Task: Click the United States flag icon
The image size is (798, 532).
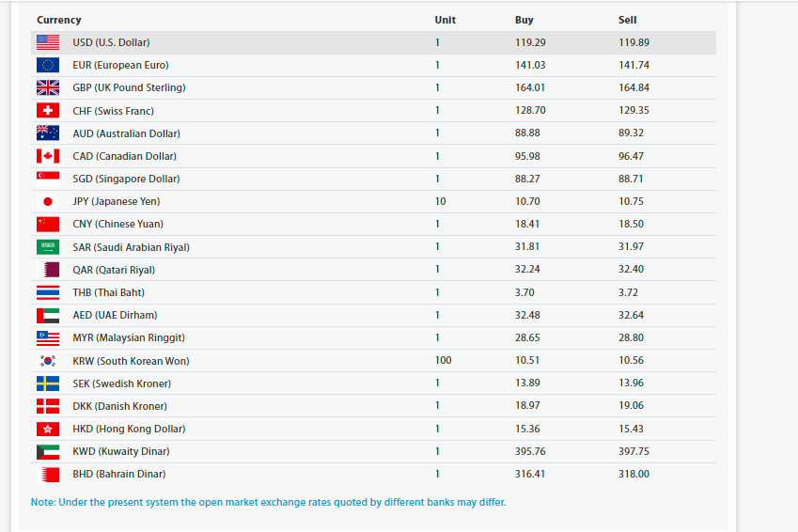Action: coord(48,42)
